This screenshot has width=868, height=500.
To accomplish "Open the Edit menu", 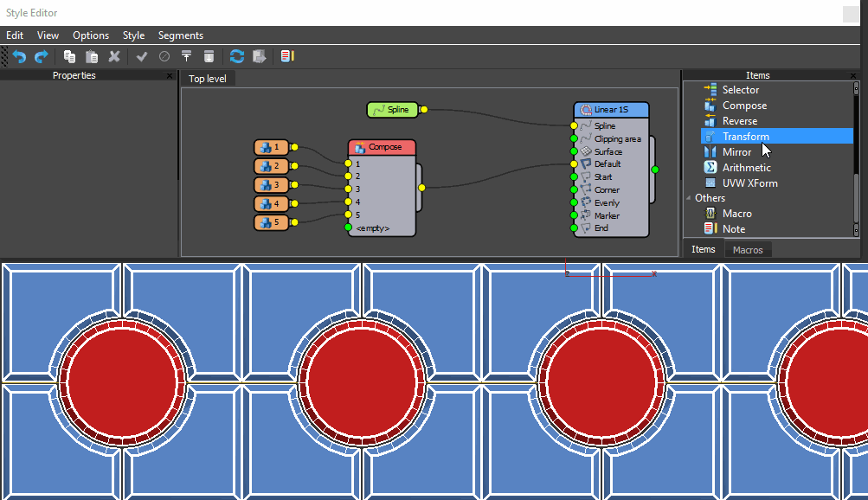I will tap(15, 35).
